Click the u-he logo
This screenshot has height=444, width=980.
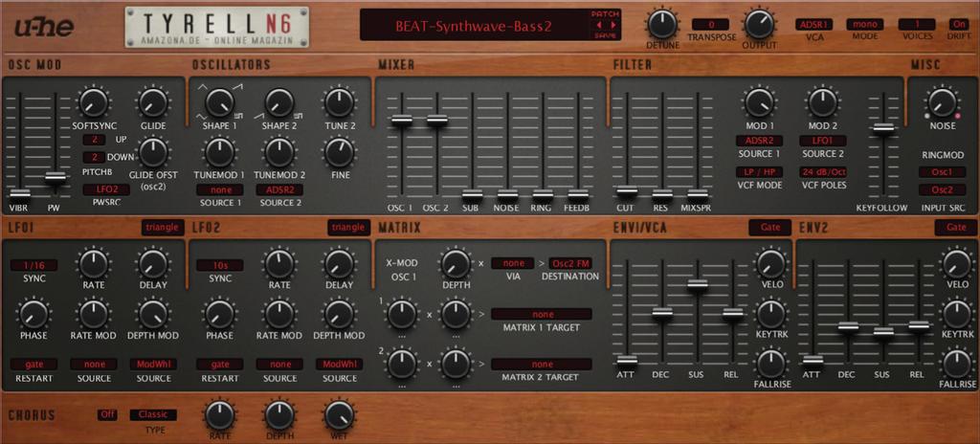44,26
